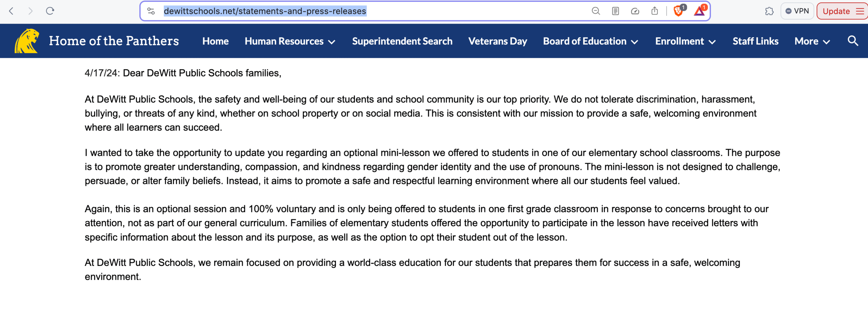The width and height of the screenshot is (868, 323).
Task: Click the yellow Panthers logo
Action: pos(26,41)
